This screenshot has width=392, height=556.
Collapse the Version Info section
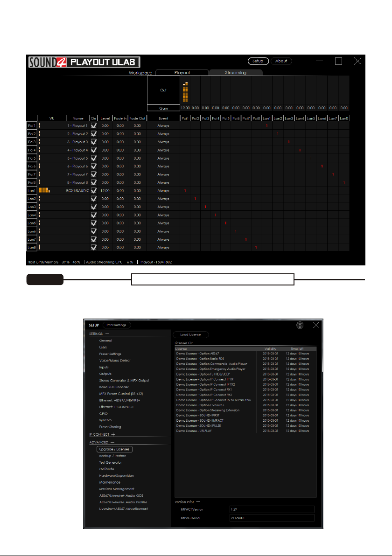[x=198, y=502]
